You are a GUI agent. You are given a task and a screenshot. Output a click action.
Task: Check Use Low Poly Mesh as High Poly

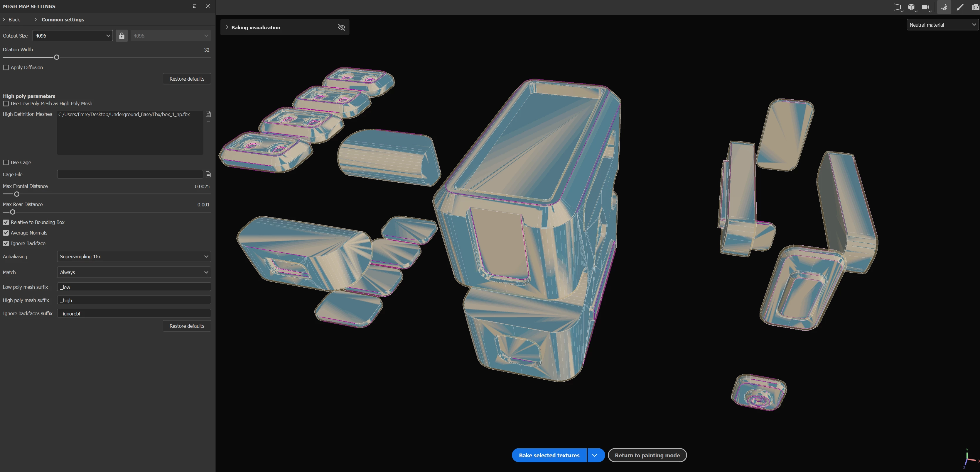point(6,104)
